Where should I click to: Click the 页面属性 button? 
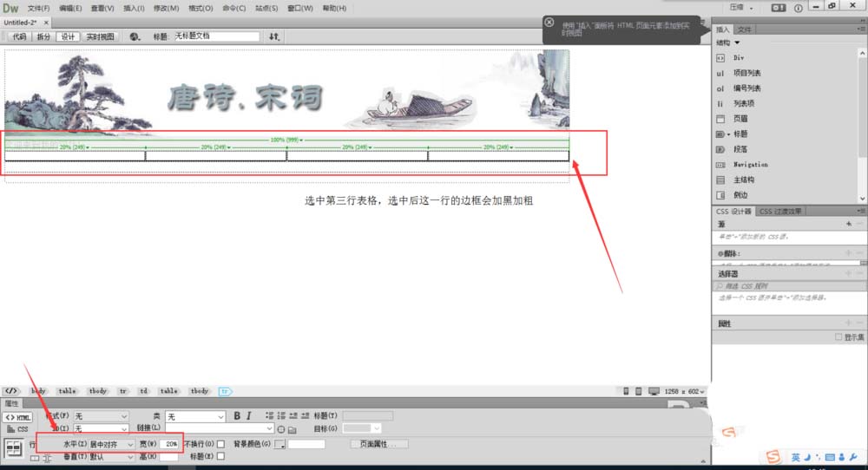(378, 444)
